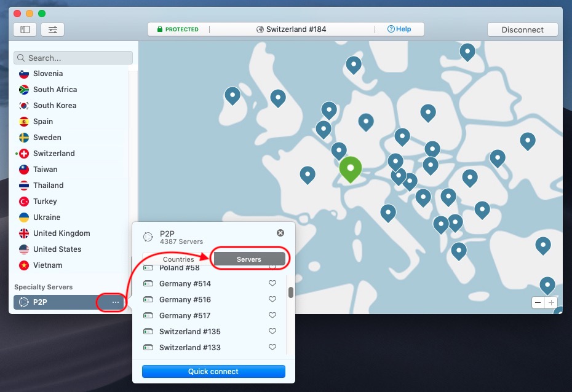Select South Korea flag icon
572x392 pixels.
point(24,106)
